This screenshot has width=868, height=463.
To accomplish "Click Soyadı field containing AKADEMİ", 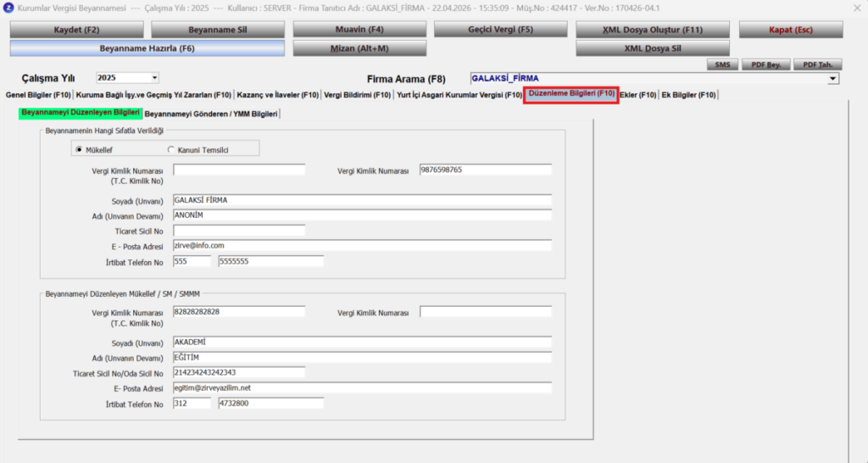I will tap(362, 343).
